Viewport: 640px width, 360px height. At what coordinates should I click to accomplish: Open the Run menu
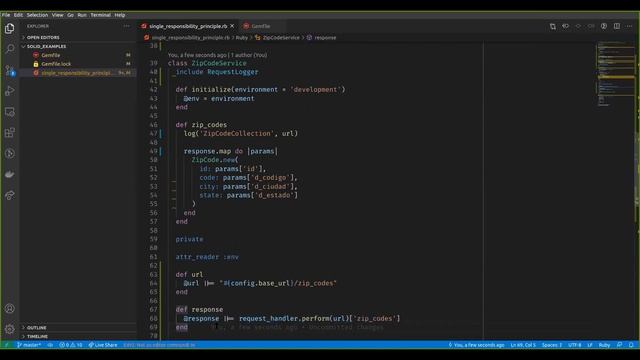(82, 15)
